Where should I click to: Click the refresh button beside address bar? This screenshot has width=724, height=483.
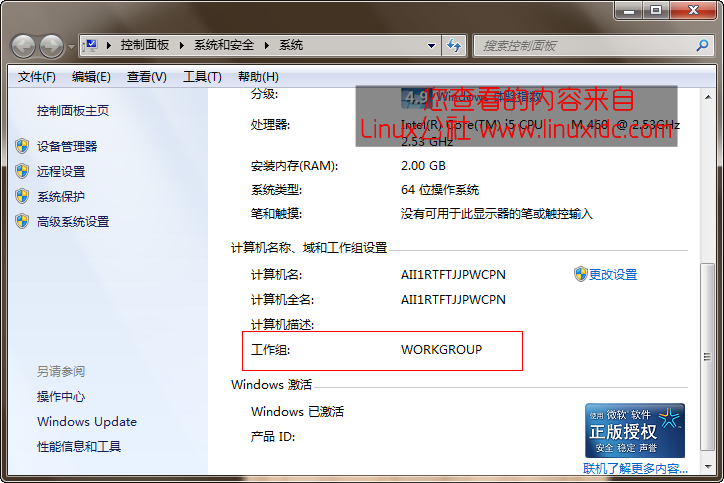[x=454, y=46]
